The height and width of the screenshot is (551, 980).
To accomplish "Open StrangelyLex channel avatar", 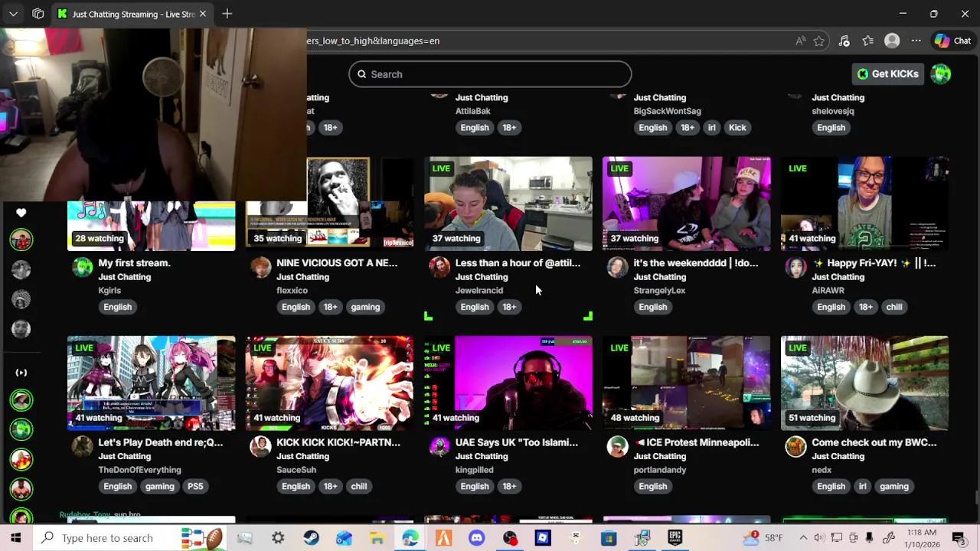I will [618, 267].
